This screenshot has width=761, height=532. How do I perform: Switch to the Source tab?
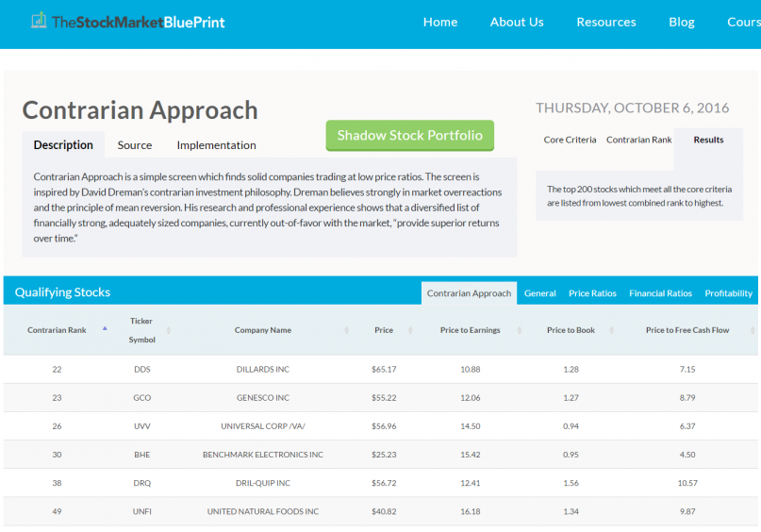[x=135, y=145]
